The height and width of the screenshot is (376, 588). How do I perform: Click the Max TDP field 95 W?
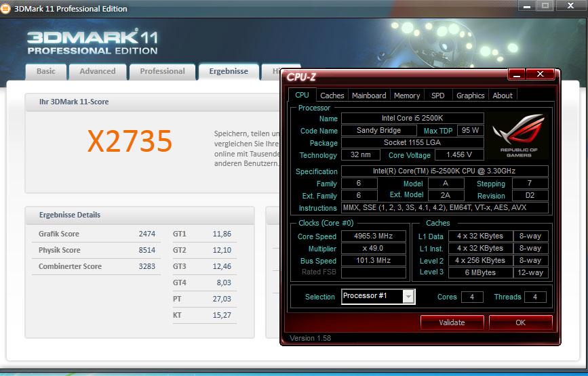470,130
